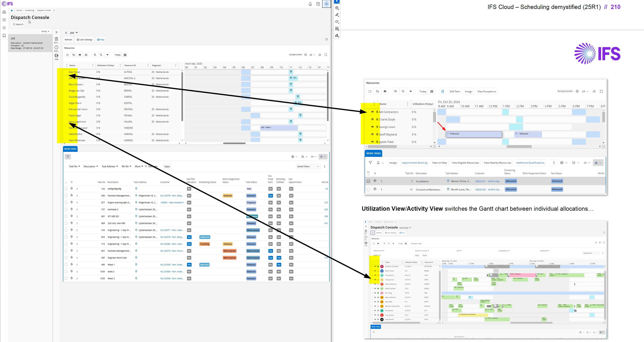Viewport: 644px width, 342px height.
Task: Click the Refresh button
Action: coord(68,40)
